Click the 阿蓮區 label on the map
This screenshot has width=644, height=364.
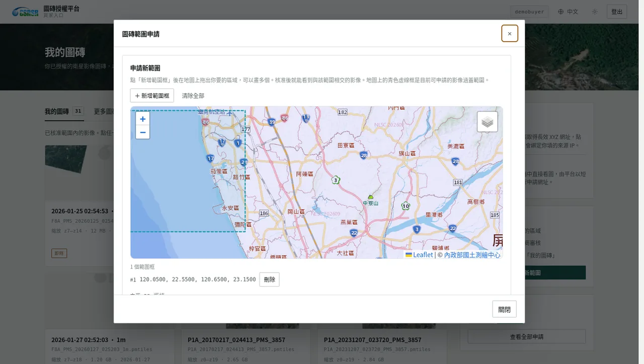coord(305,173)
